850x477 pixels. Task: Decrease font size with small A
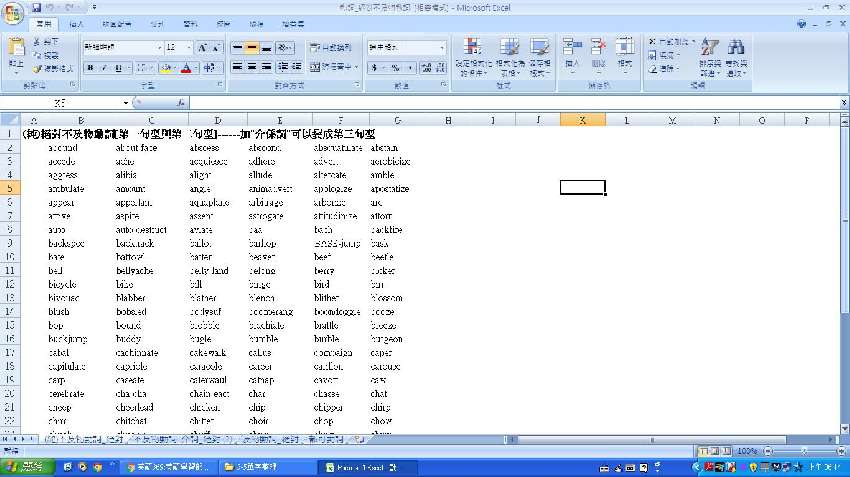[x=215, y=48]
